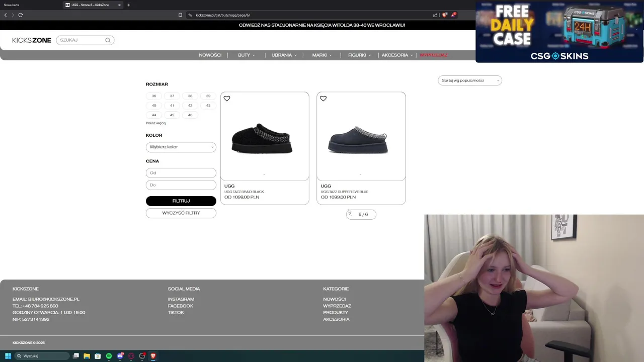
Task: Add UGG Tazz Slipper Eve Blue to wishlist
Action: coord(324,99)
